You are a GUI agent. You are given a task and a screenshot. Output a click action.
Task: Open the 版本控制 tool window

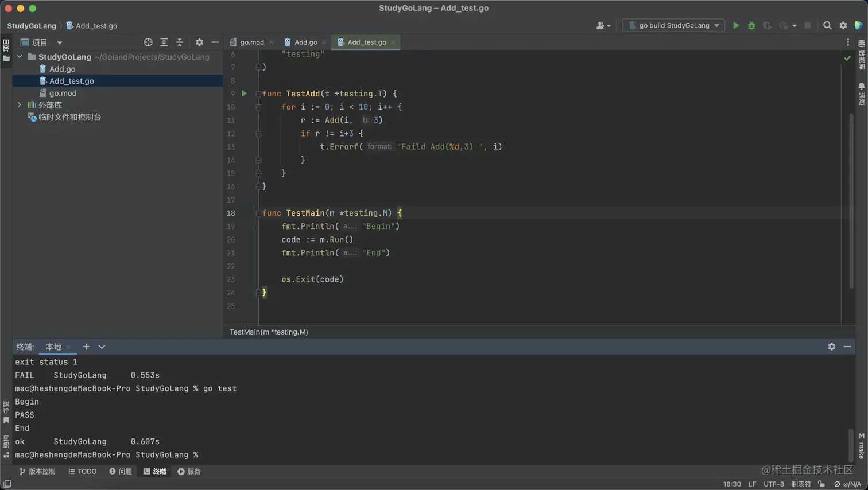pos(37,471)
